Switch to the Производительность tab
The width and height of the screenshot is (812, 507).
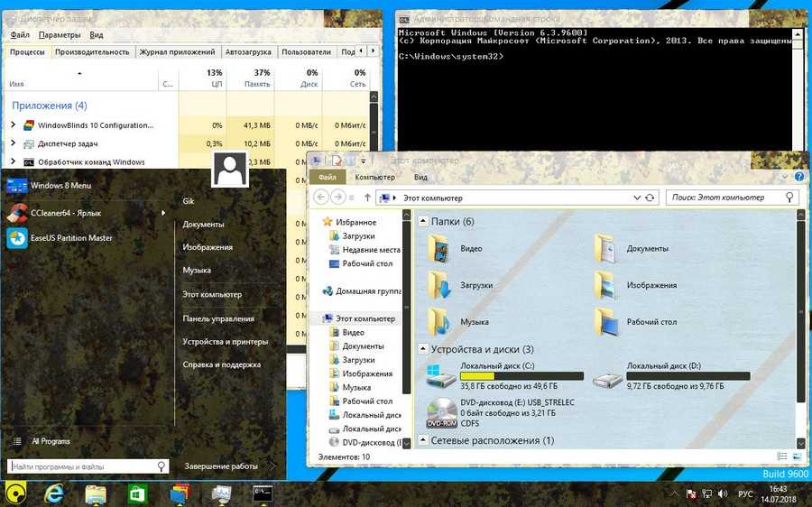(x=91, y=52)
